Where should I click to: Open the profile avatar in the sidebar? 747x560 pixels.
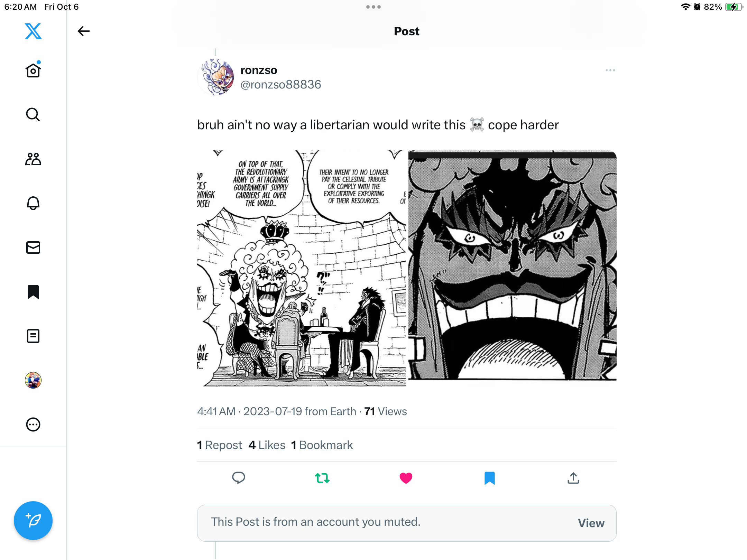pyautogui.click(x=33, y=380)
